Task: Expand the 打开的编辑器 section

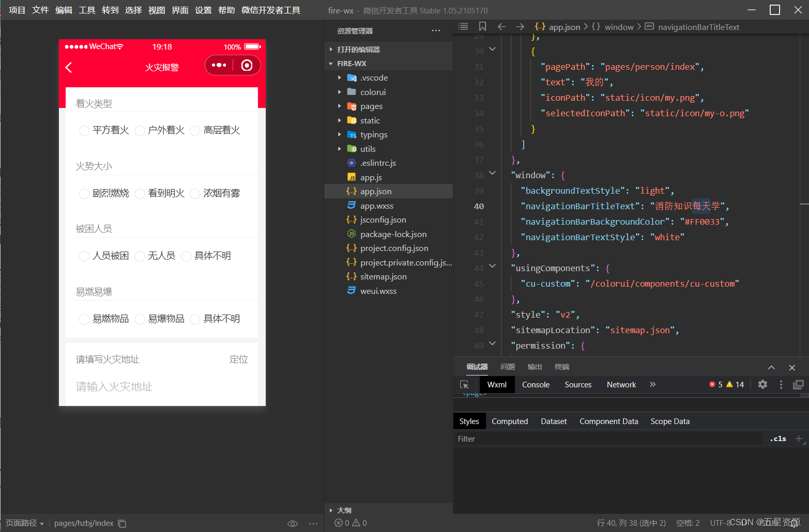Action: [388, 49]
